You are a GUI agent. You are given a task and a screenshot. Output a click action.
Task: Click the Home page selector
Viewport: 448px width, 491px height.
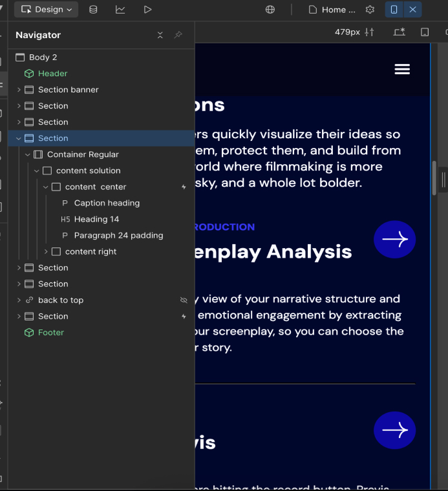332,10
